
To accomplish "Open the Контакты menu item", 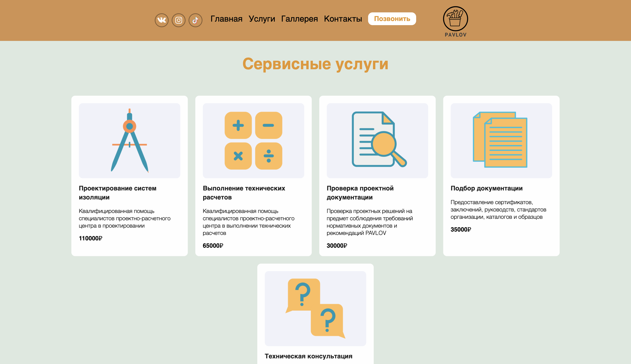I will tap(343, 19).
